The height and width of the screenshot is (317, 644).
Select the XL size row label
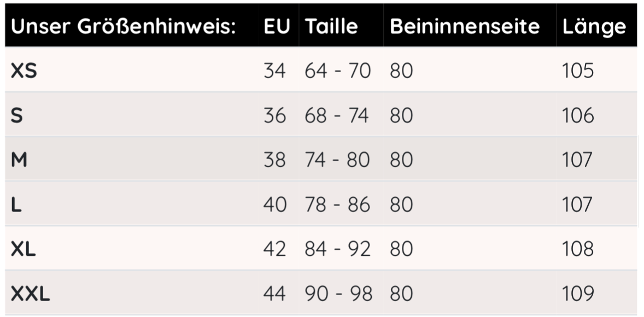pyautogui.click(x=24, y=249)
